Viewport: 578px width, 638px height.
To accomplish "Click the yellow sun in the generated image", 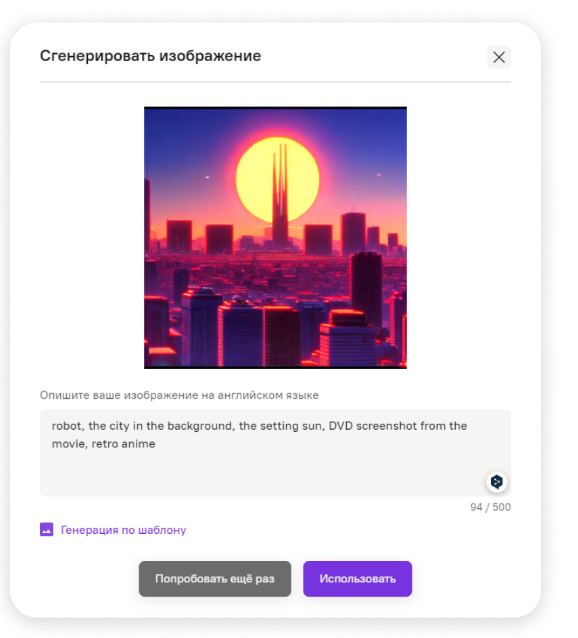I will [277, 179].
